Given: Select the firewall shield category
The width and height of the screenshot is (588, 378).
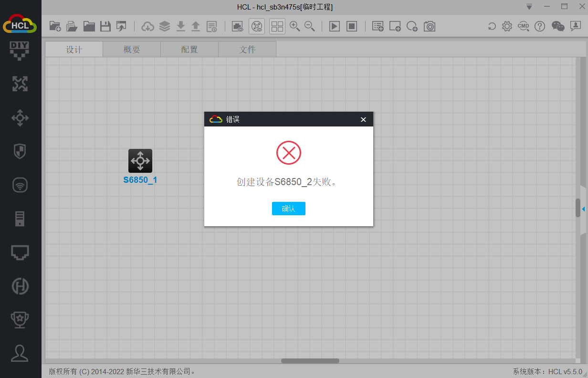Looking at the screenshot, I should click(x=20, y=151).
